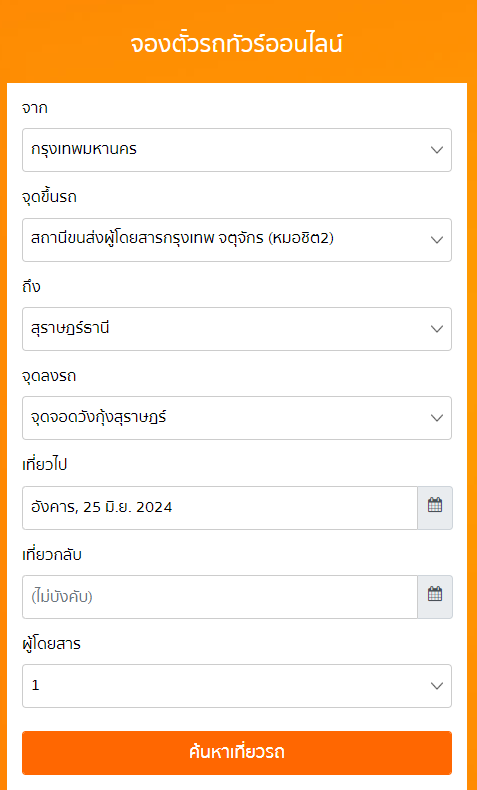
Task: Focus the เที่ยวกลับ return date (ไม่บังคับ) field
Action: (220, 597)
